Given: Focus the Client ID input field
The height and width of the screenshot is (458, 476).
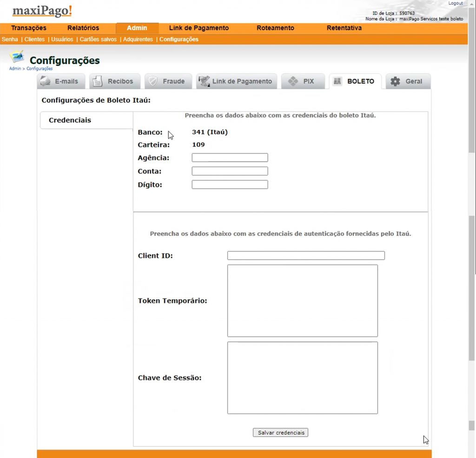Looking at the screenshot, I should (x=306, y=255).
